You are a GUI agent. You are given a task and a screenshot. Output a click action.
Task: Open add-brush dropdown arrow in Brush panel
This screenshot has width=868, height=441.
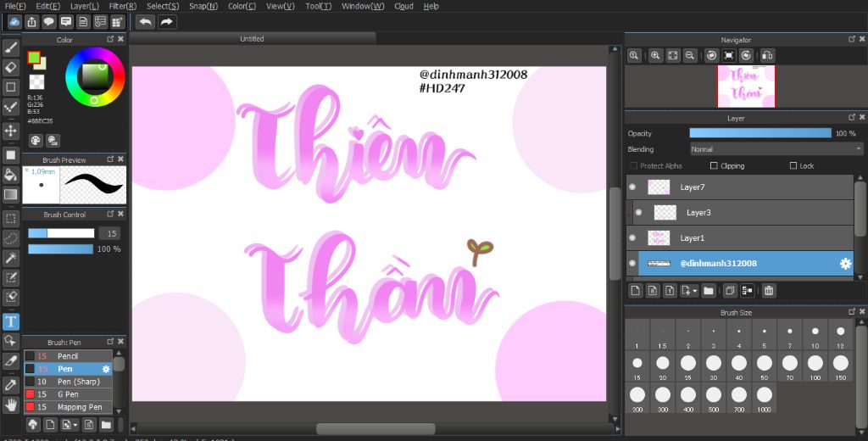point(75,425)
